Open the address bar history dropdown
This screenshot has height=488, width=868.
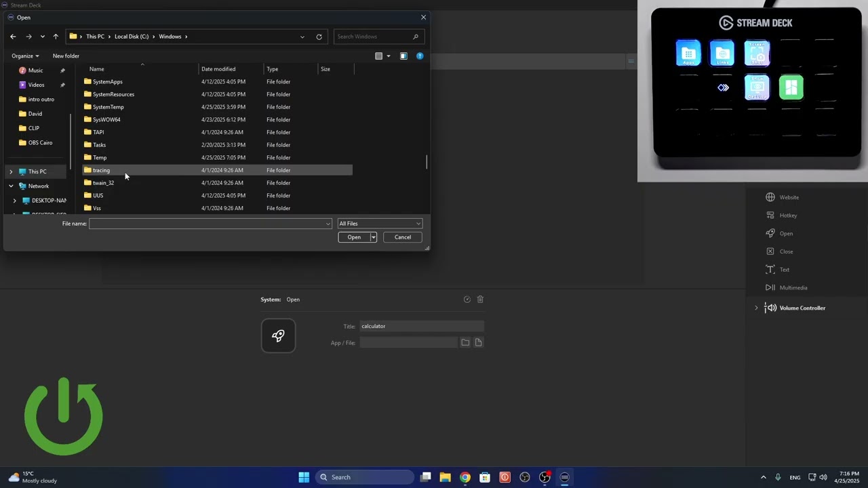[302, 37]
